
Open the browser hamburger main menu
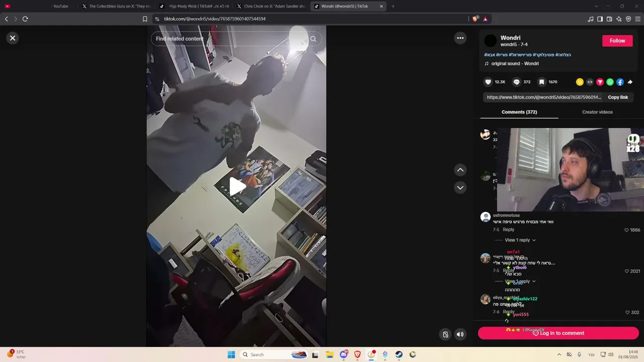[x=638, y=19]
